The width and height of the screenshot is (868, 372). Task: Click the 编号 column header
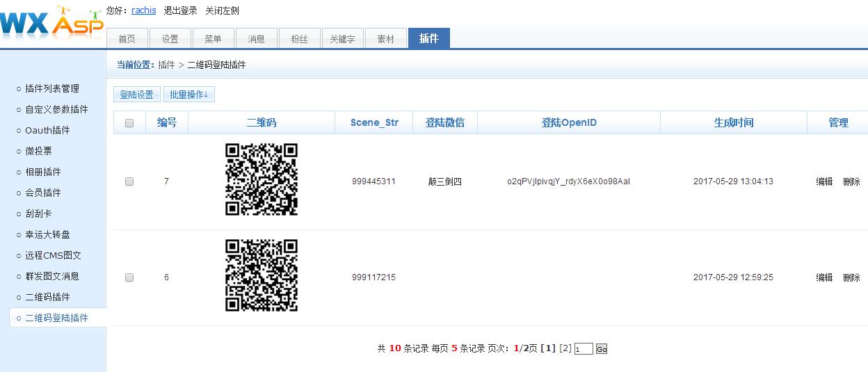(167, 122)
